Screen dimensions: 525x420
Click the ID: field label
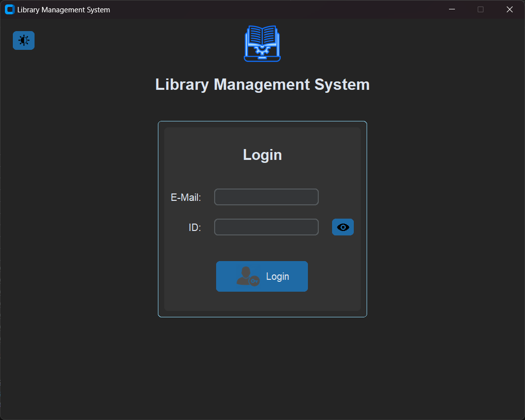click(193, 227)
